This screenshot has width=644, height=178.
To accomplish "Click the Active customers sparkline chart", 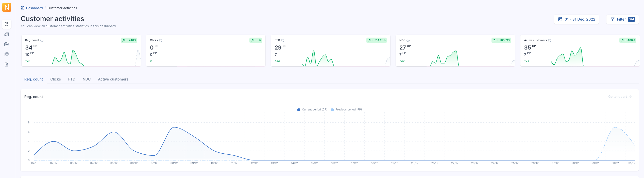I will [595, 57].
